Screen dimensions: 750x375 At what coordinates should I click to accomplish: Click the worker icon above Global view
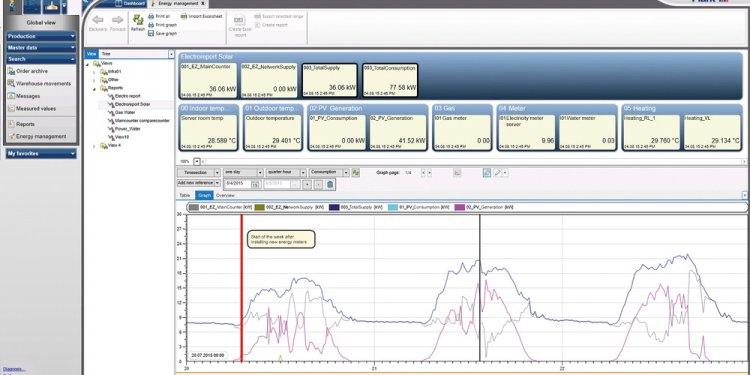[11, 6]
